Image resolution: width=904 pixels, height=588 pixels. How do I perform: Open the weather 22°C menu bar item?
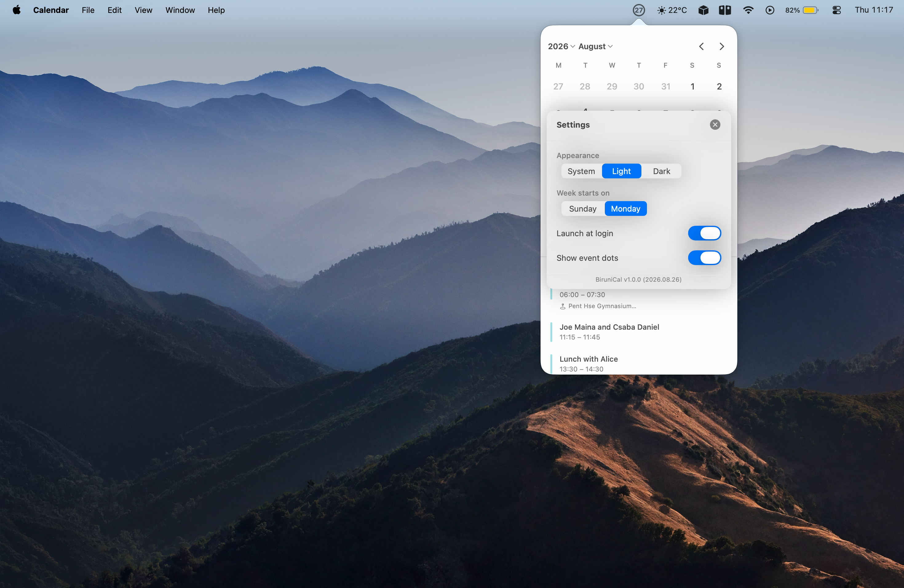pyautogui.click(x=672, y=10)
